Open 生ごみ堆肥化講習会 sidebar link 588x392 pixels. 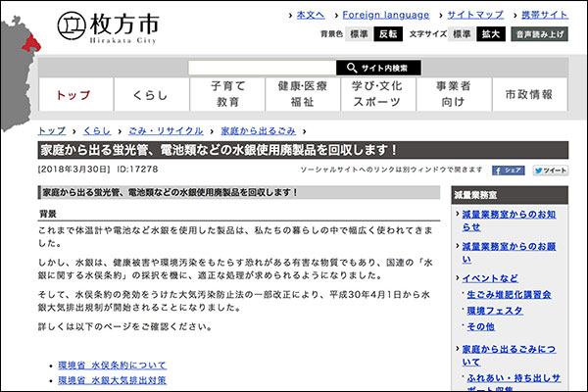[x=509, y=294]
